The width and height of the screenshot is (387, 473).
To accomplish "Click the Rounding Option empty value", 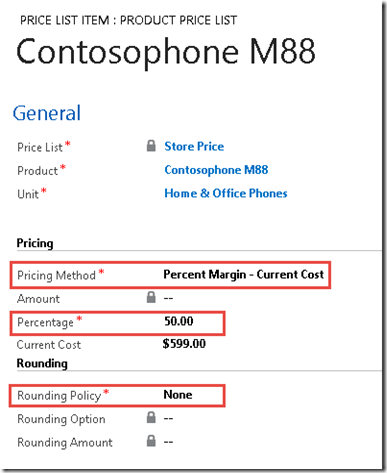I will tap(168, 418).
